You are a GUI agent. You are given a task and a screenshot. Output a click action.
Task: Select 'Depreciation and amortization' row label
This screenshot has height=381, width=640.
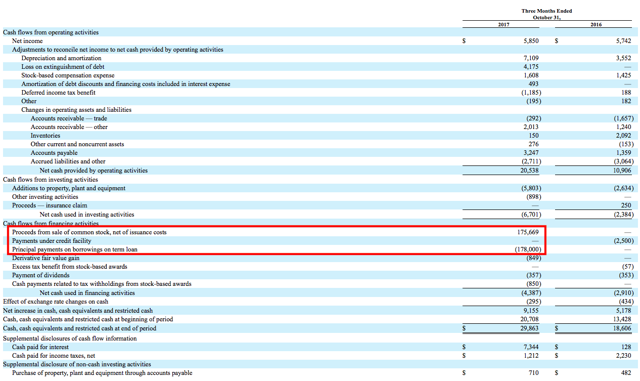[x=61, y=58]
